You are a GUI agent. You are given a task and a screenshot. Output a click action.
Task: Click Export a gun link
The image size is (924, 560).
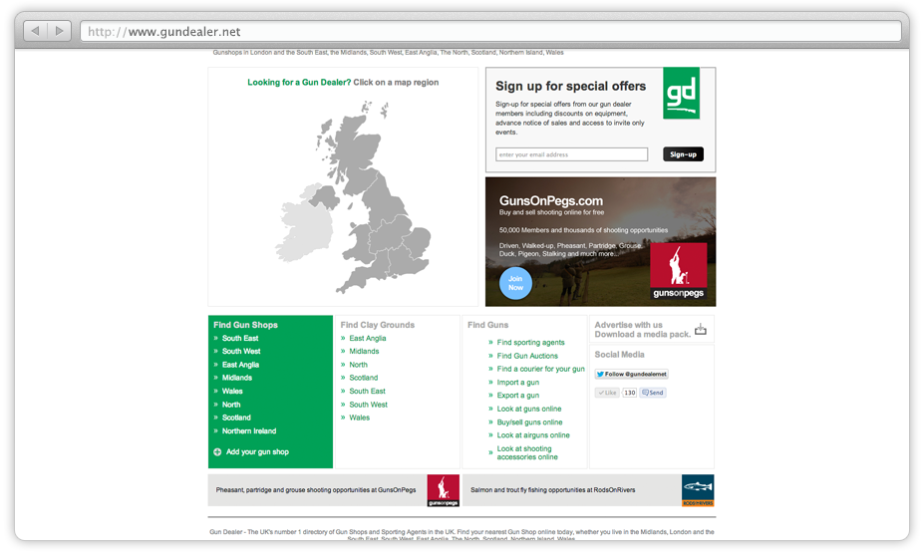click(x=518, y=396)
